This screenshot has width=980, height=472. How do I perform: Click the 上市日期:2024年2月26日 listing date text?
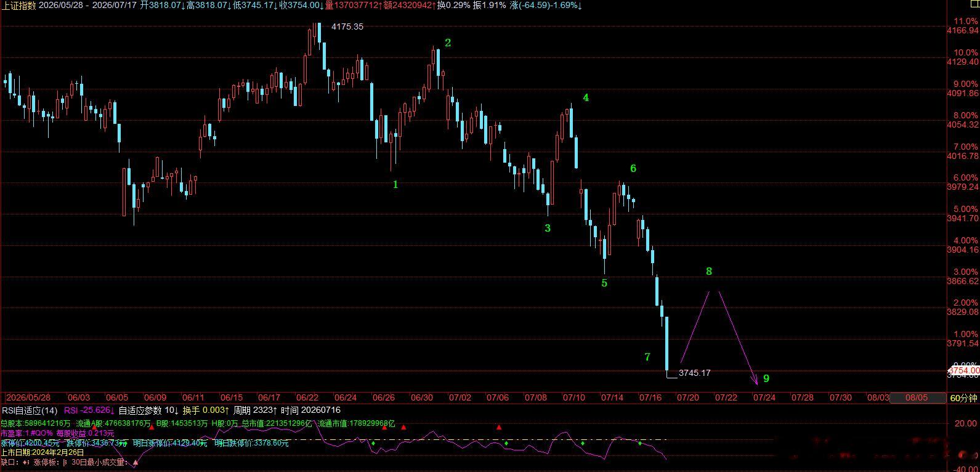pos(43,452)
